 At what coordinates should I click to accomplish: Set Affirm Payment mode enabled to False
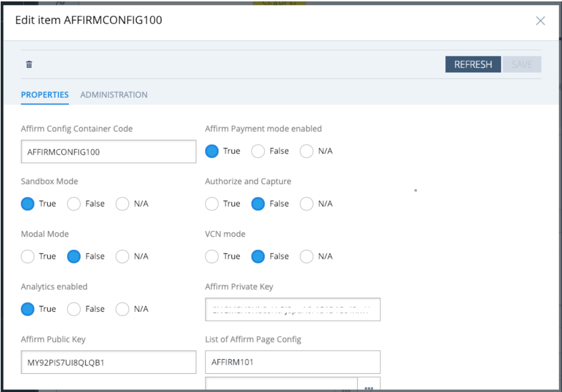(x=258, y=151)
